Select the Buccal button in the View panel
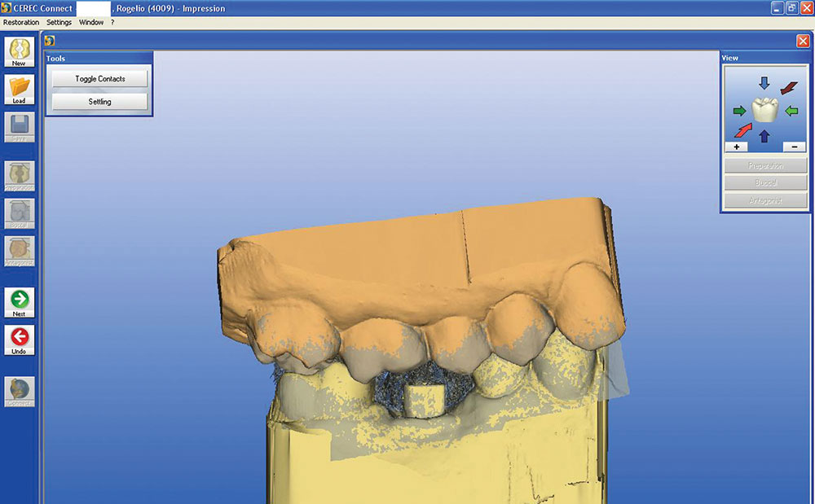The width and height of the screenshot is (815, 504). (765, 182)
